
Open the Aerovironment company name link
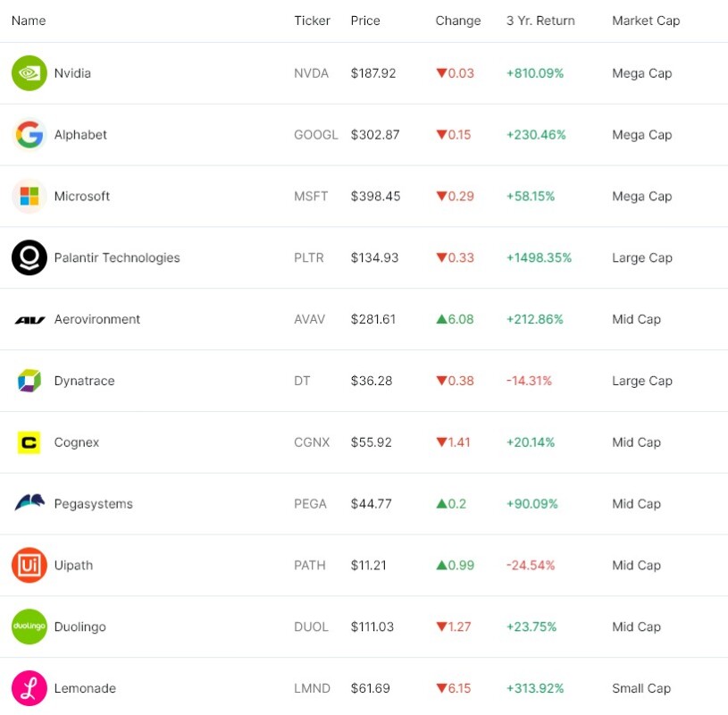tap(97, 320)
